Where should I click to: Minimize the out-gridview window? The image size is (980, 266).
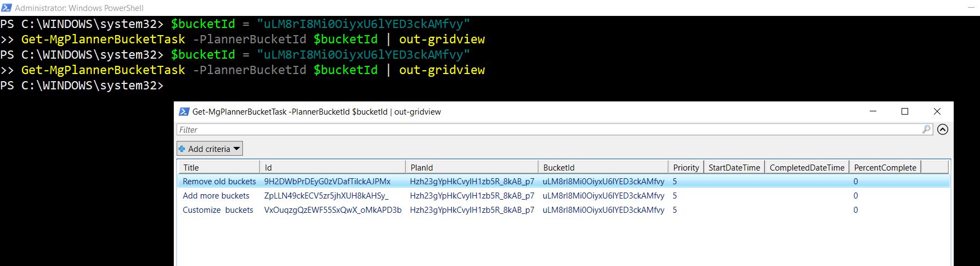[873, 111]
